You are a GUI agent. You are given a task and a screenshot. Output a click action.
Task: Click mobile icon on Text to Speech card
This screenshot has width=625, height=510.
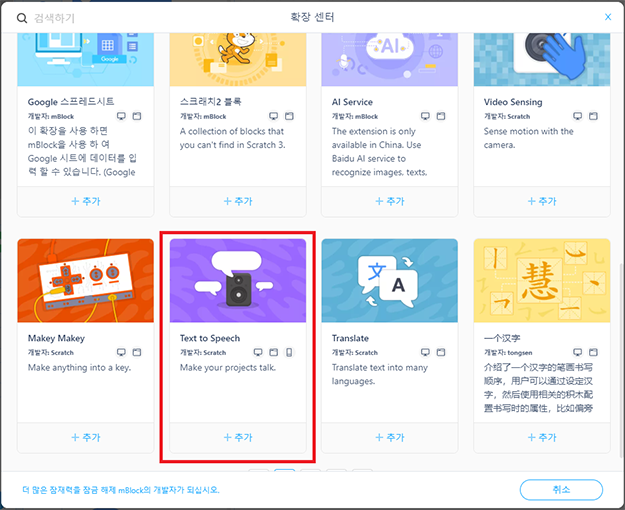tap(289, 352)
